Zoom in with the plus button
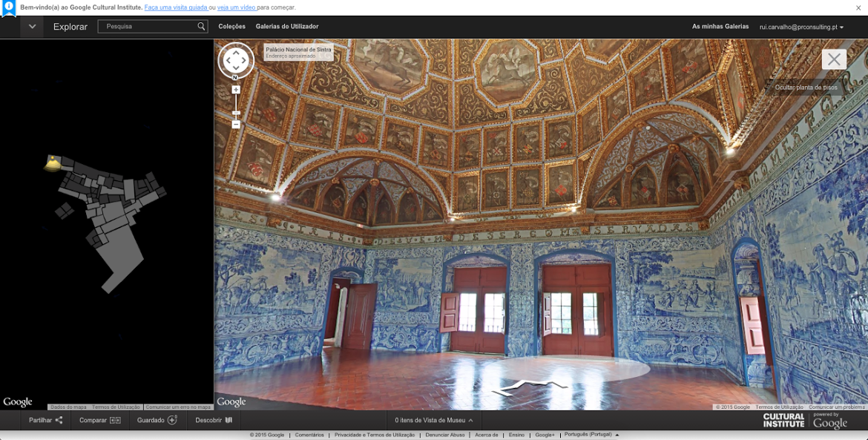The width and height of the screenshot is (868, 440). point(236,90)
